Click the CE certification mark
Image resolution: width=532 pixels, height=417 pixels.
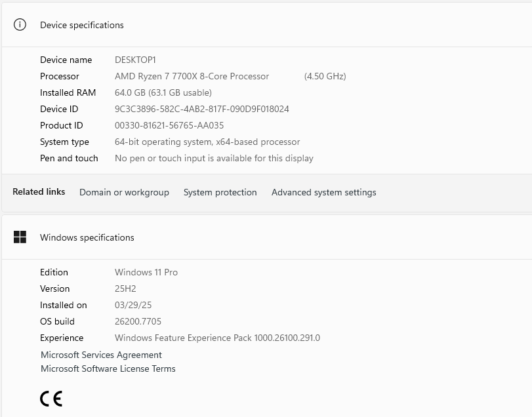[51, 399]
